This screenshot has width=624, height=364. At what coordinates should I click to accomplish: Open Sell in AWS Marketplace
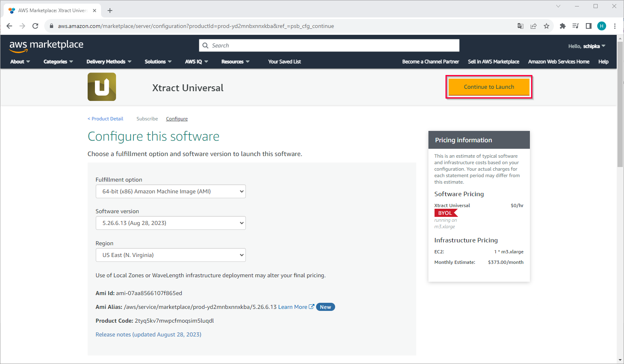(493, 62)
